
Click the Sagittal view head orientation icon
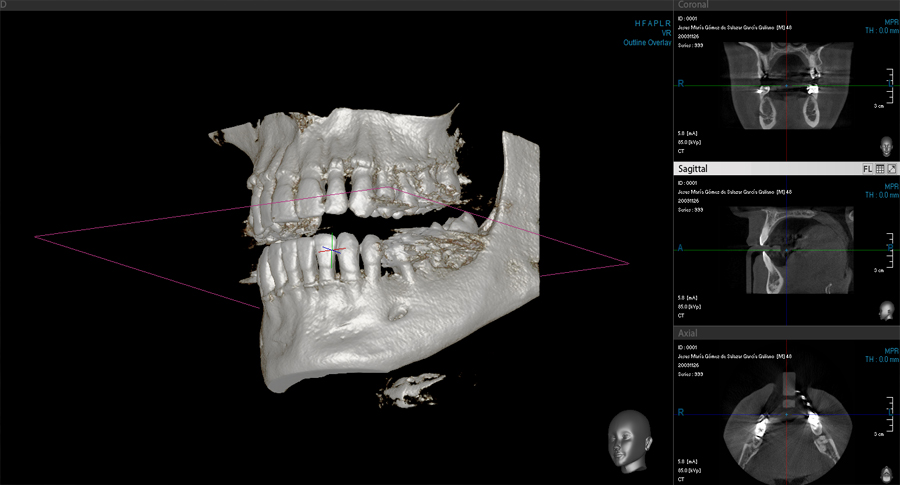886,310
